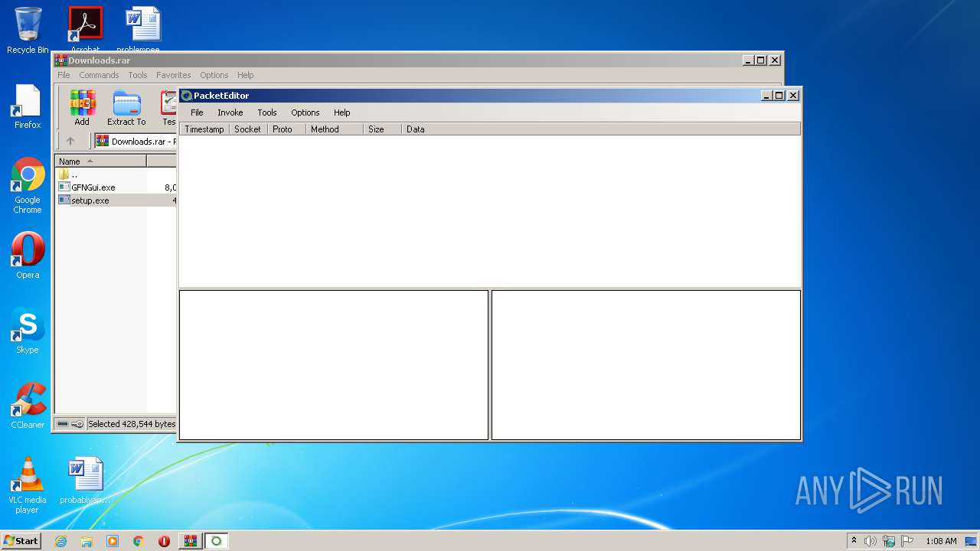Sort packets by the Size column
The height and width of the screenshot is (551, 980).
click(382, 129)
